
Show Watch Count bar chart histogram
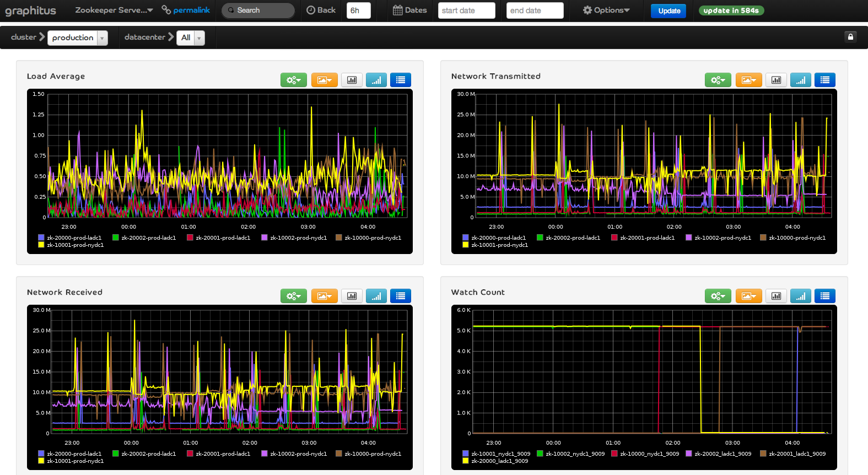pos(776,296)
